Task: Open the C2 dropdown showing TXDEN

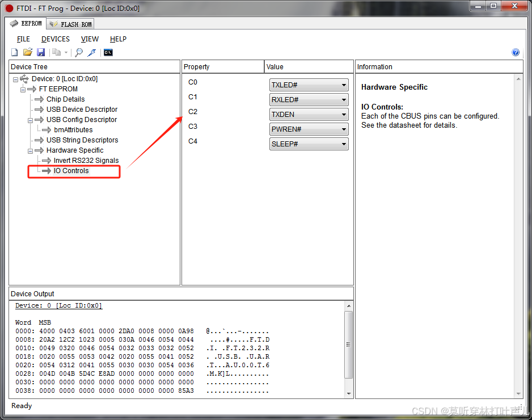Action: (309, 115)
